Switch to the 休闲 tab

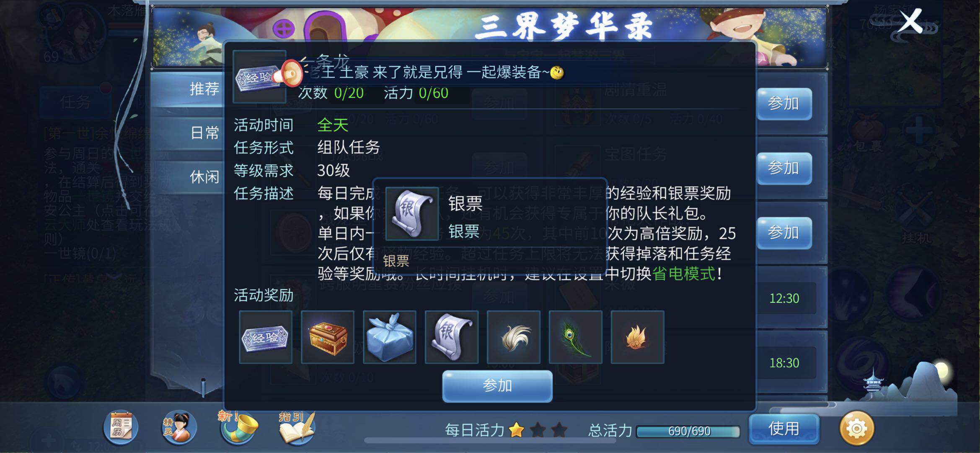pyautogui.click(x=204, y=177)
